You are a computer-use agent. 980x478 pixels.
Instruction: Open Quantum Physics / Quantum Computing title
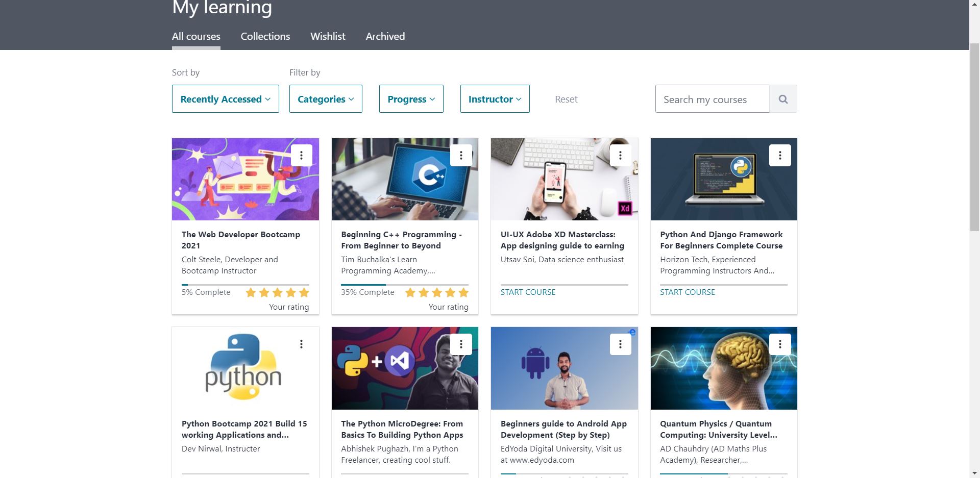[719, 429]
